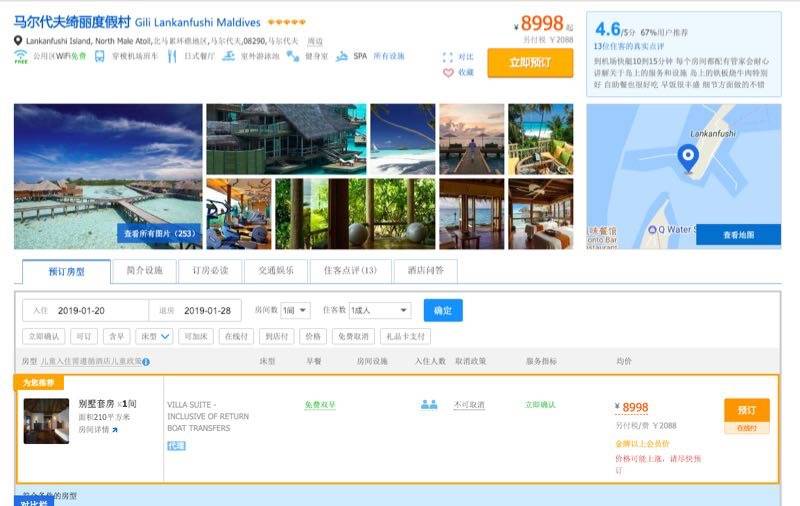Click the restaurant fork and knife icon
Screen dimensions: 800x506
tap(172, 56)
